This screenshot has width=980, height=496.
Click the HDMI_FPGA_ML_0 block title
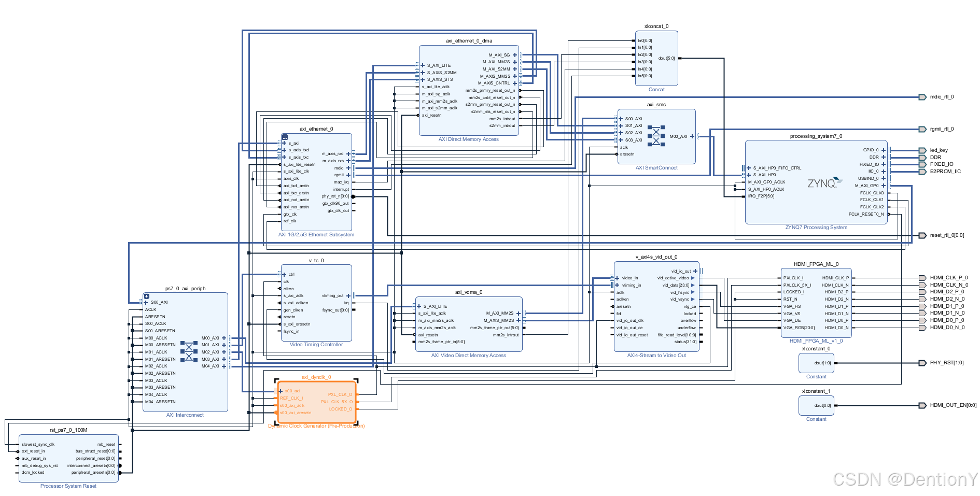pos(816,264)
